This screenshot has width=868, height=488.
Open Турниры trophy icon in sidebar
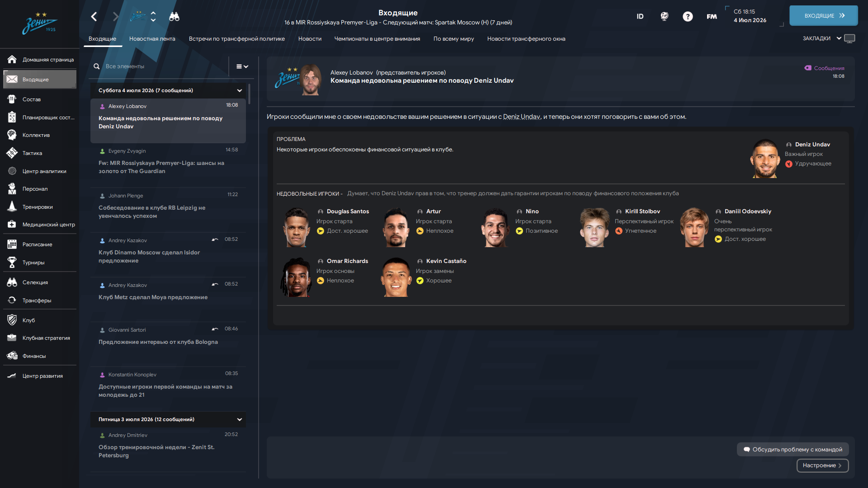[x=12, y=263]
